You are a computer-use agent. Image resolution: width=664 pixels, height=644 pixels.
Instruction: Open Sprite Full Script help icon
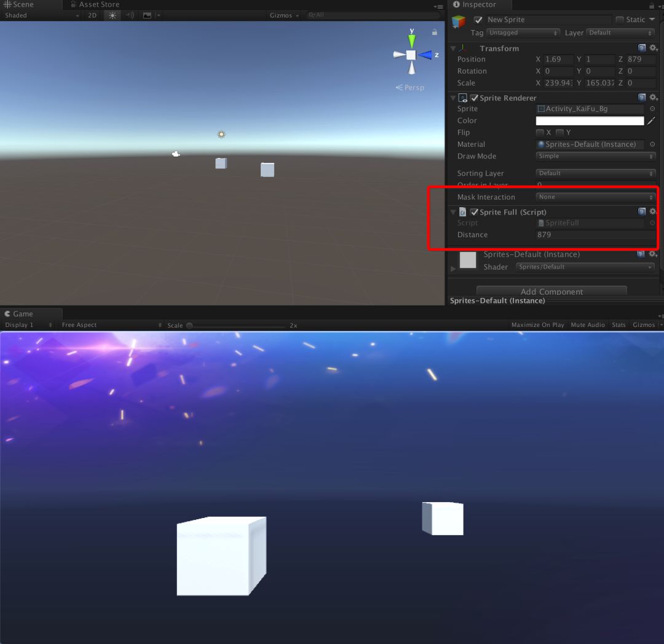tap(641, 211)
